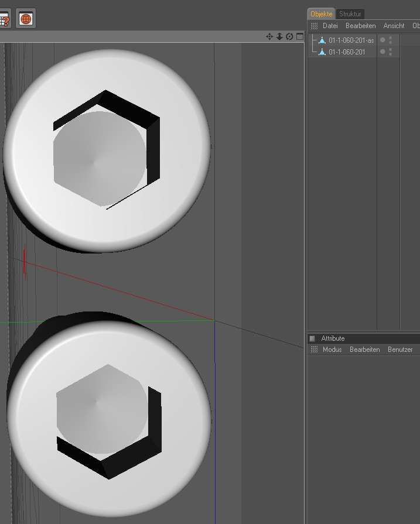Switch to the Struktur tab
420x524 pixels.
[350, 14]
